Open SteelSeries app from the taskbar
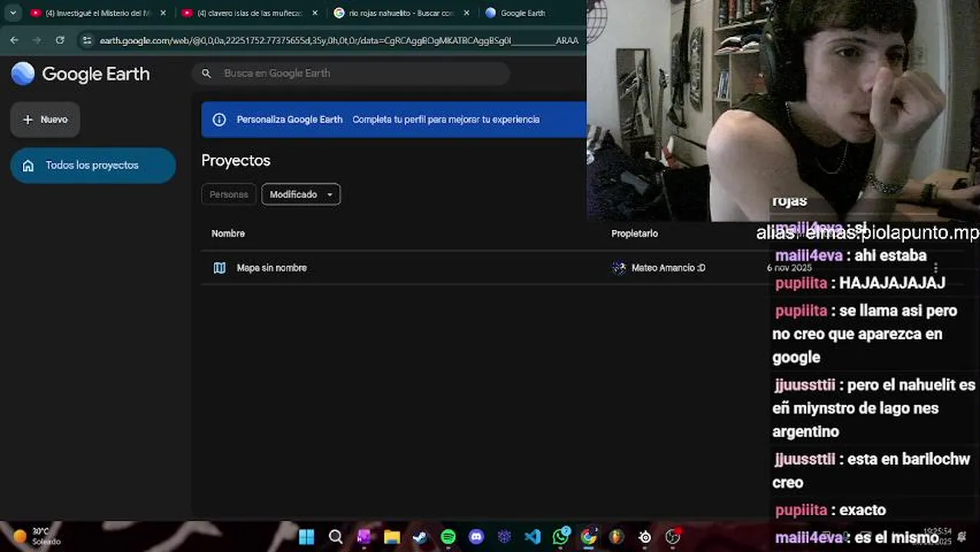 (x=645, y=537)
